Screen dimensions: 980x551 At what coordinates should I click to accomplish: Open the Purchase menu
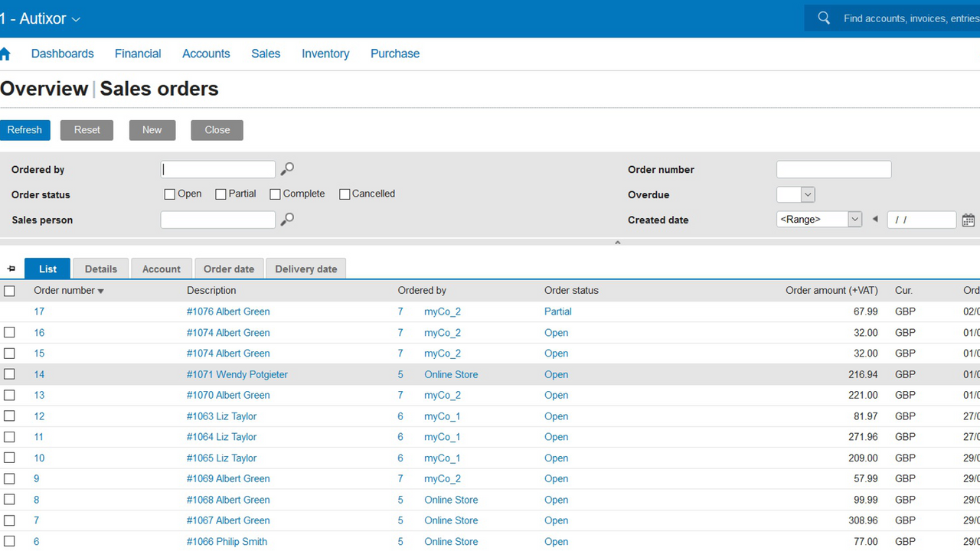pos(395,54)
